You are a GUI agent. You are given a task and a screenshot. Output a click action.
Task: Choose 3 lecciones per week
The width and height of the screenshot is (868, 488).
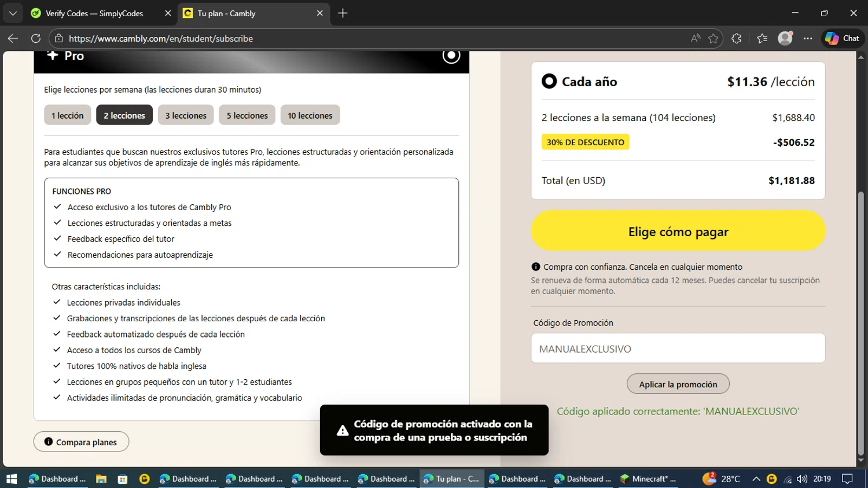(x=186, y=115)
